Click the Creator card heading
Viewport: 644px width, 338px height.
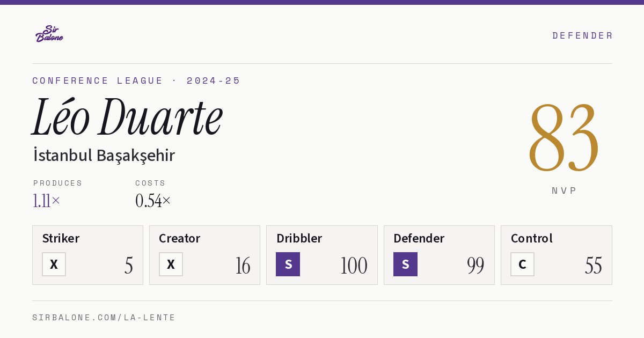(180, 238)
